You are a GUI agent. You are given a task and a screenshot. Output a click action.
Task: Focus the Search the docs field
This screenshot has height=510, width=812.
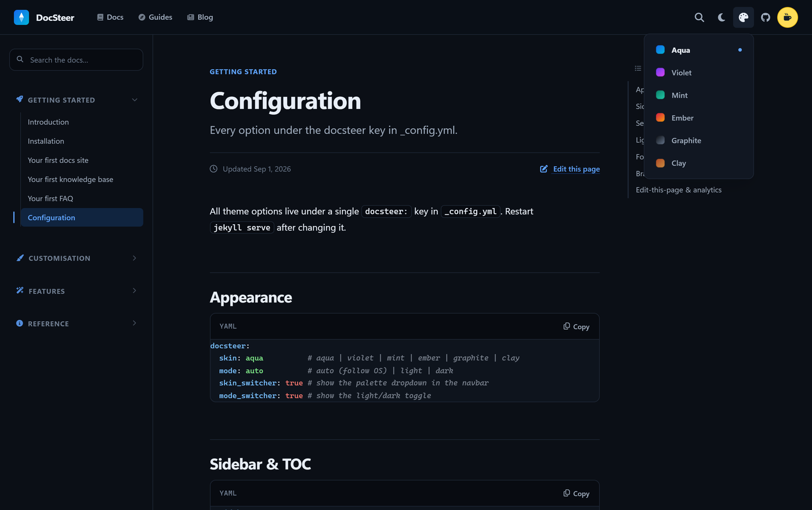coord(76,60)
